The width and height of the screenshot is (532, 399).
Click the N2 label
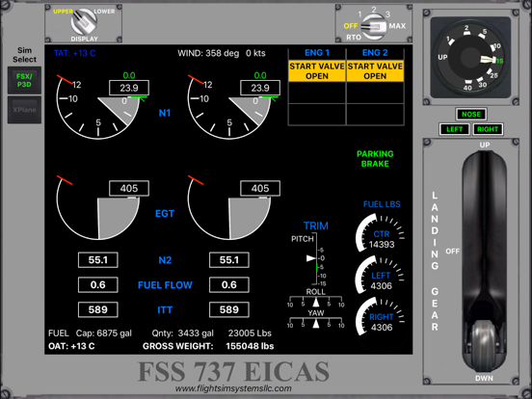pyautogui.click(x=165, y=260)
